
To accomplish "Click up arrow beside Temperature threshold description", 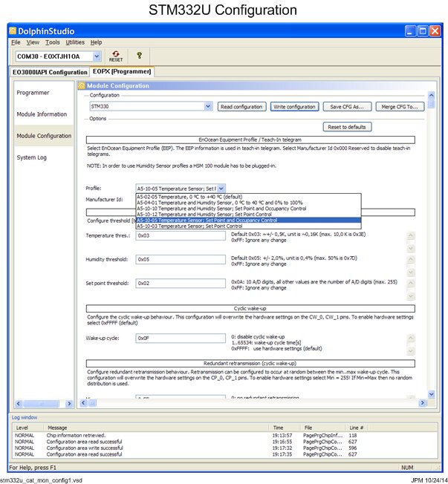I will pyautogui.click(x=411, y=235).
